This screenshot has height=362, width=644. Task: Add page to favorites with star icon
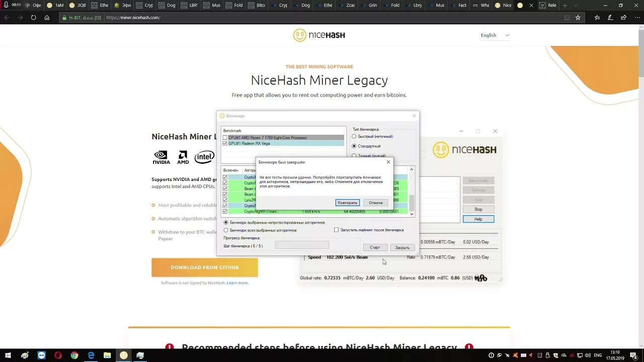pos(578,18)
